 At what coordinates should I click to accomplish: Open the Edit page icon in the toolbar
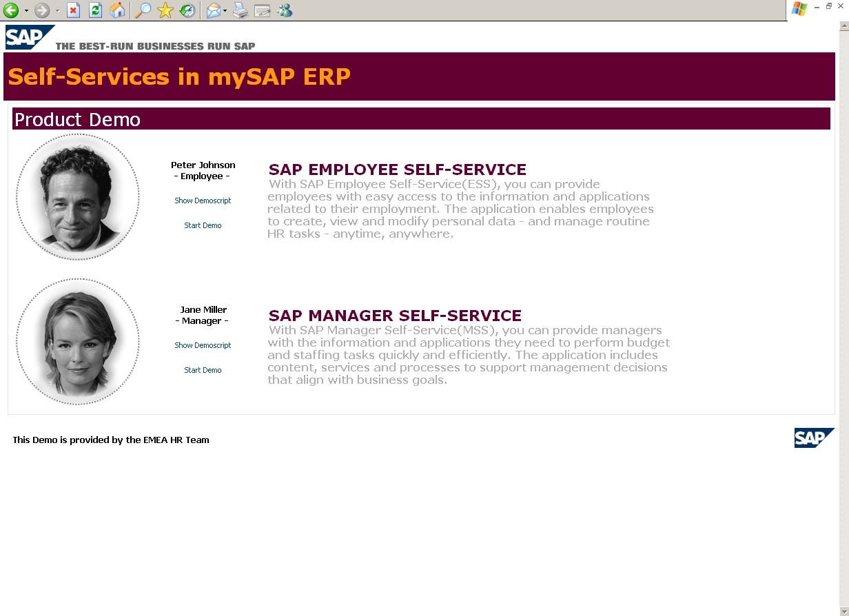(262, 10)
